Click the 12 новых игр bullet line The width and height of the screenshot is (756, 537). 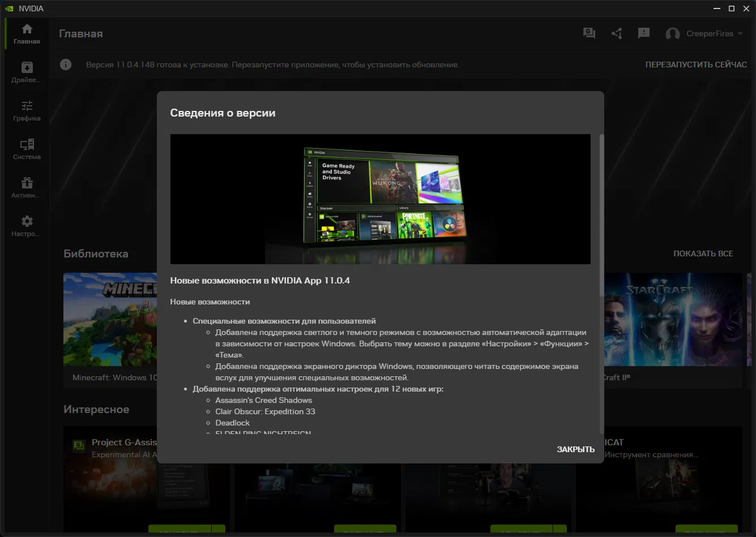[318, 389]
